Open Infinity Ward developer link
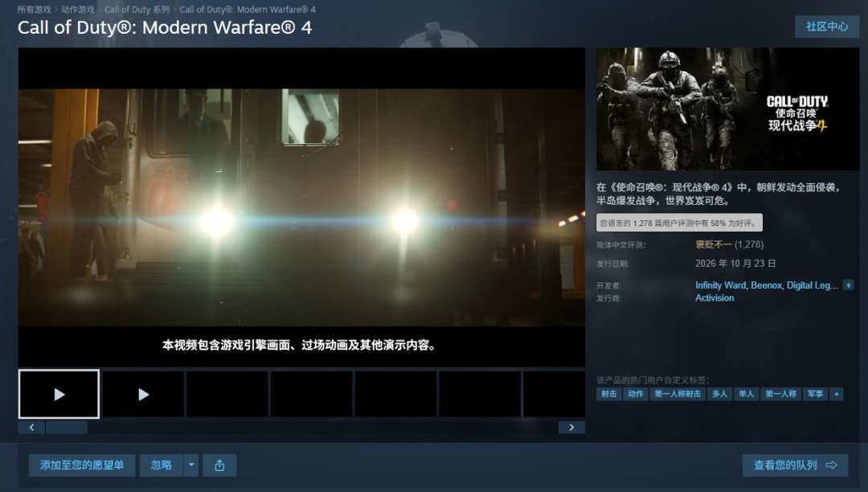The image size is (868, 492). (720, 285)
